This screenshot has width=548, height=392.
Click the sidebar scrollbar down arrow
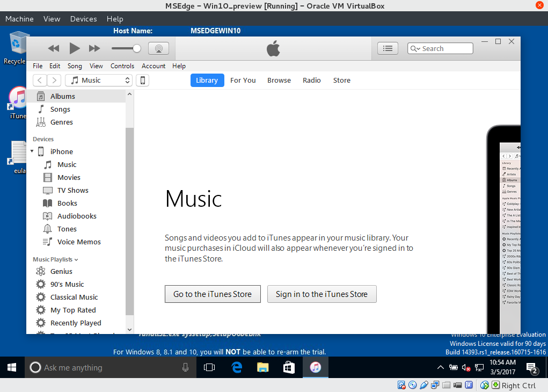[130, 329]
